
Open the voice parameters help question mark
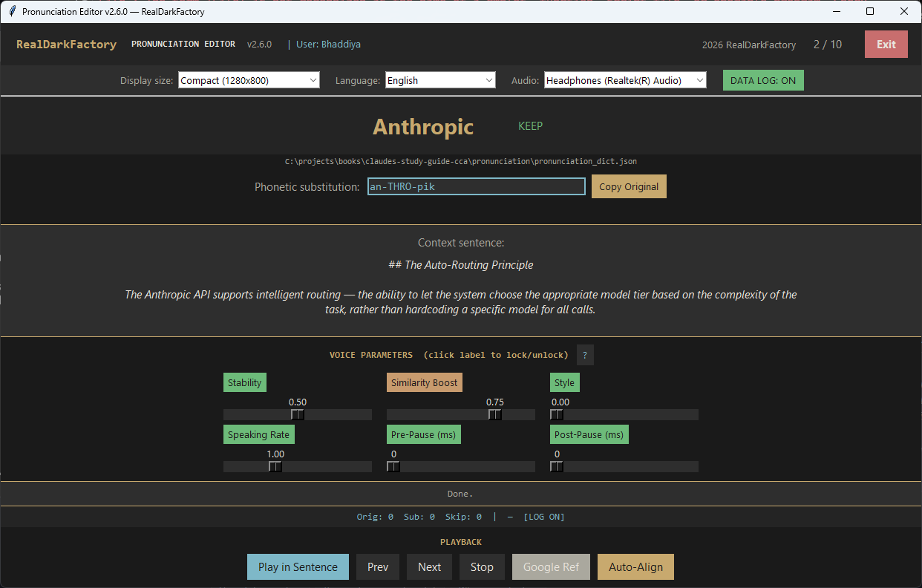pyautogui.click(x=585, y=355)
